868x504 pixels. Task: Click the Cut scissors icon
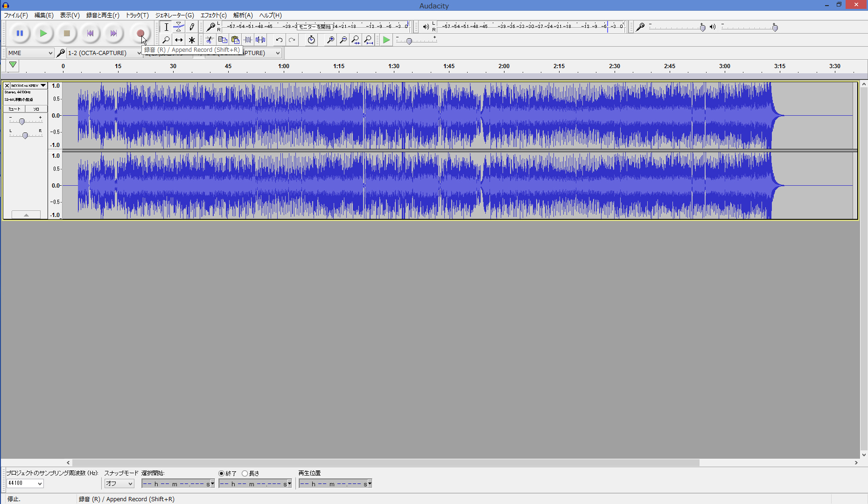coord(210,40)
